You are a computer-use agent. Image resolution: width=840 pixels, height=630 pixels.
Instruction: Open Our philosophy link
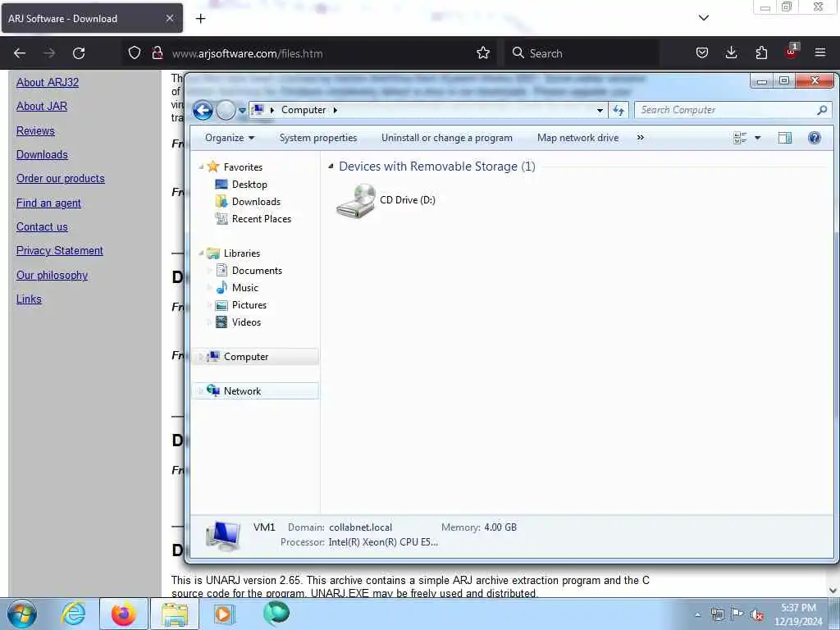point(52,276)
